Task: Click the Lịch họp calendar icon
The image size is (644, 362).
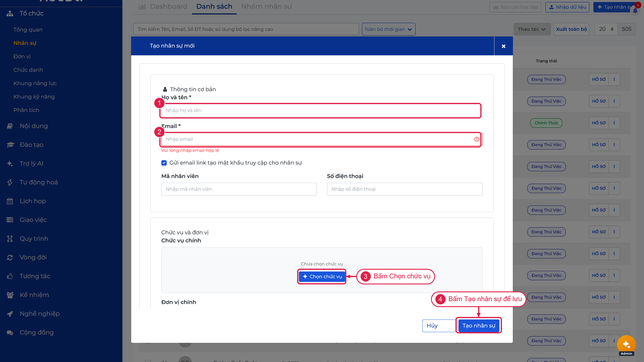Action: (10, 201)
